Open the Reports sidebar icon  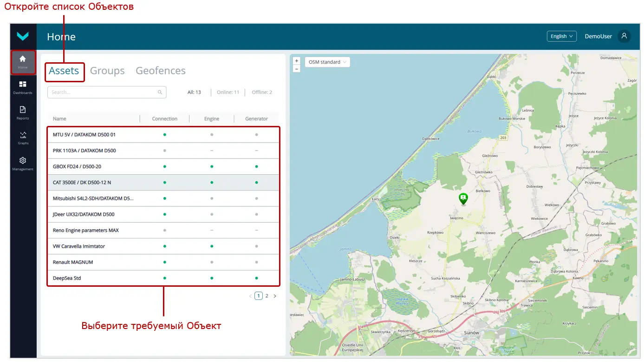(x=22, y=112)
